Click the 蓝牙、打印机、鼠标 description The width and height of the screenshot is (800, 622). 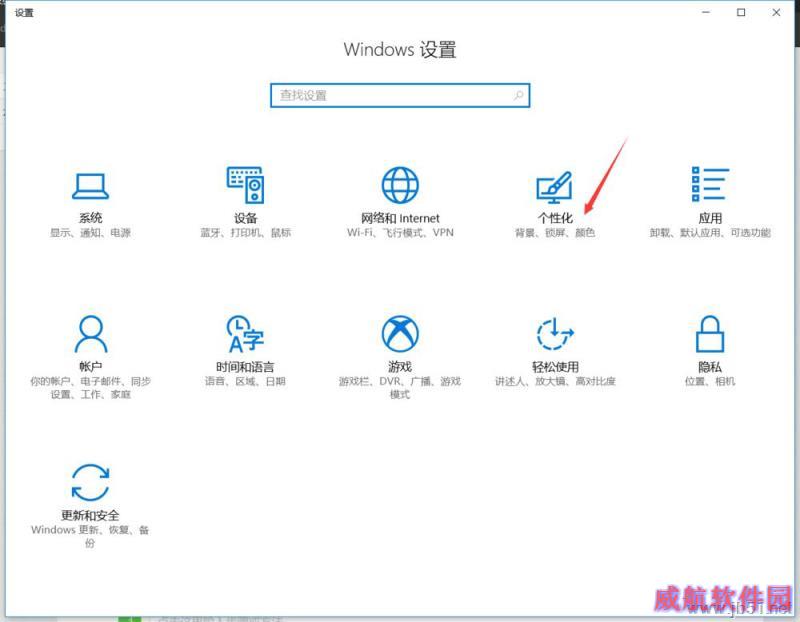[x=245, y=233]
